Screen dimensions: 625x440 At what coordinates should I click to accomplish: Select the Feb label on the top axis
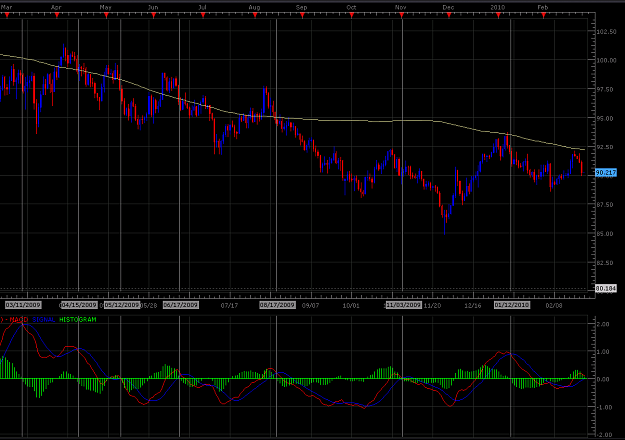point(543,7)
